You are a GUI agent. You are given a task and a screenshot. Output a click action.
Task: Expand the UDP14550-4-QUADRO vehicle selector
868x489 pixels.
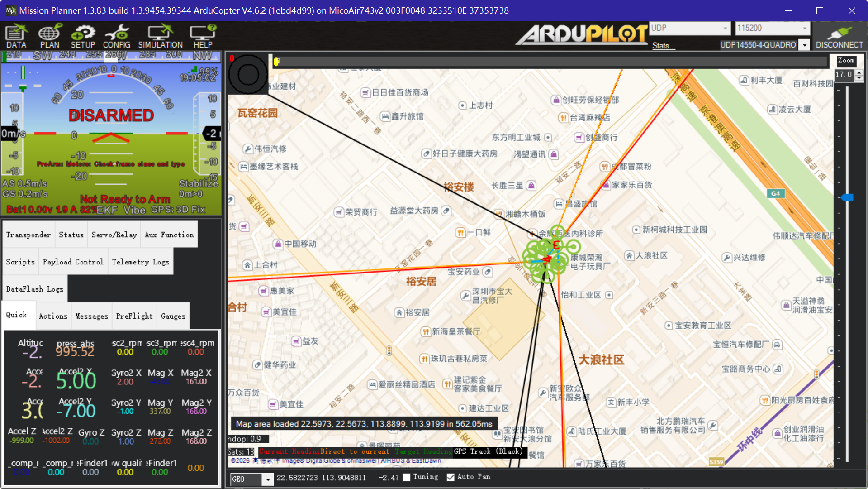click(x=804, y=45)
